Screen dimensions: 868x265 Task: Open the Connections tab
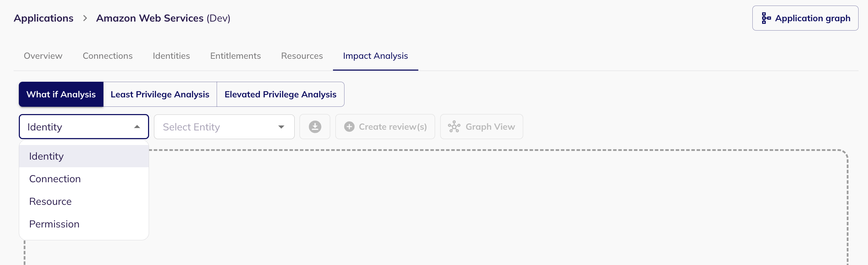[x=108, y=56]
